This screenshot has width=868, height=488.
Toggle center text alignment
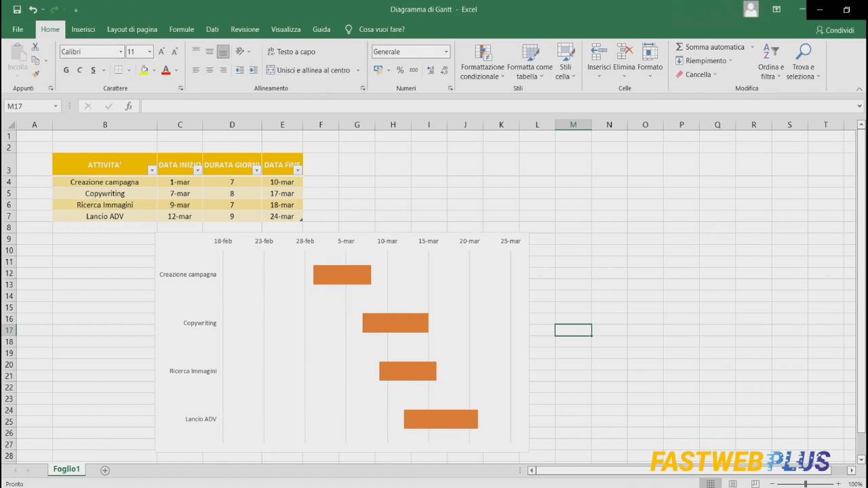tap(210, 70)
